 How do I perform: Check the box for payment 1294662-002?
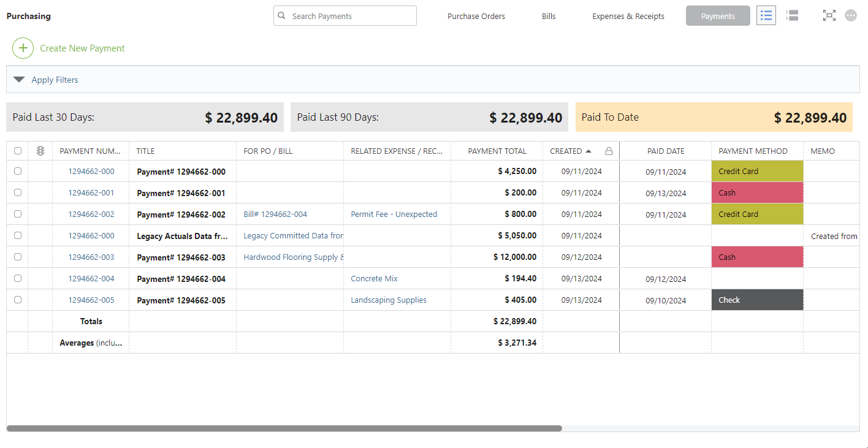click(18, 214)
